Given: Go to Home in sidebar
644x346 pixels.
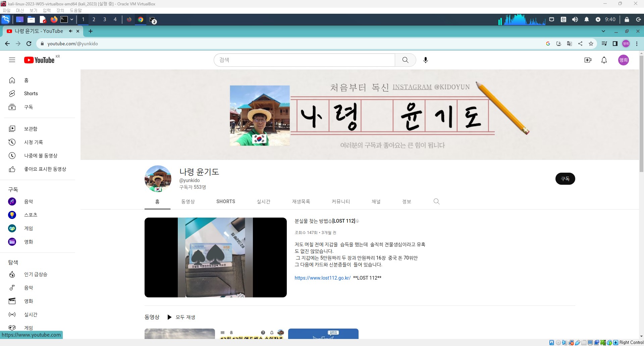Looking at the screenshot, I should coord(40,80).
